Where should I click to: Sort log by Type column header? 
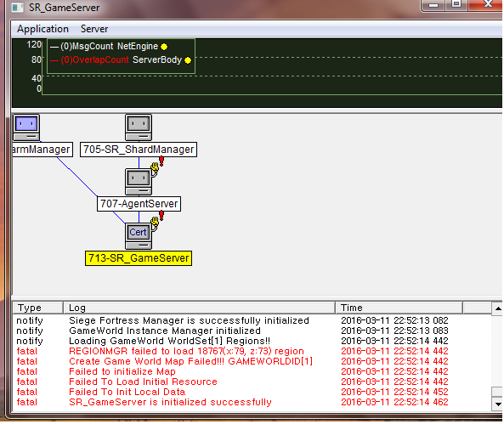pyautogui.click(x=38, y=308)
